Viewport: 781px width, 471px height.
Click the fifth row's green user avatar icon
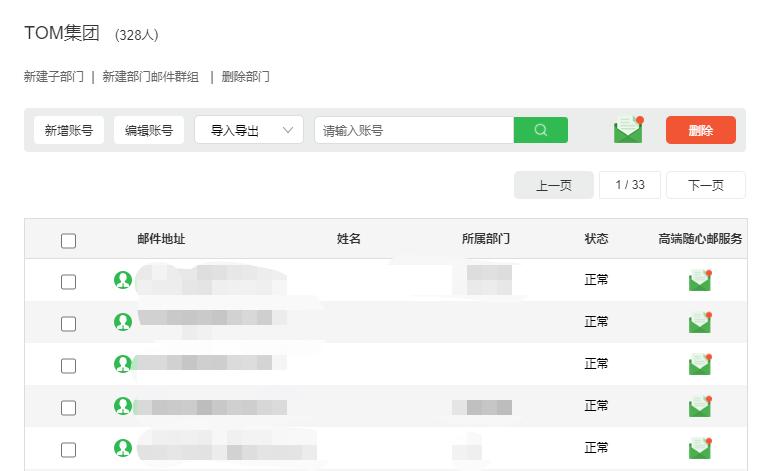coord(123,448)
